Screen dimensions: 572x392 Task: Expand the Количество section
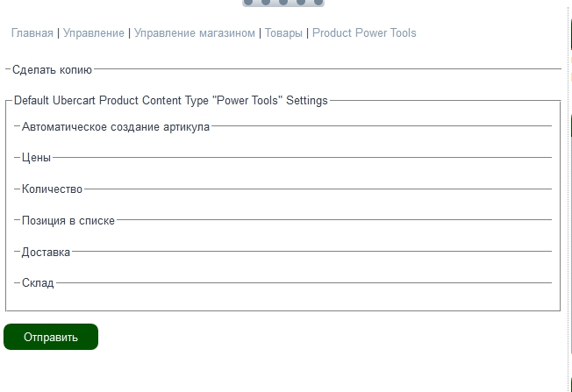click(52, 189)
